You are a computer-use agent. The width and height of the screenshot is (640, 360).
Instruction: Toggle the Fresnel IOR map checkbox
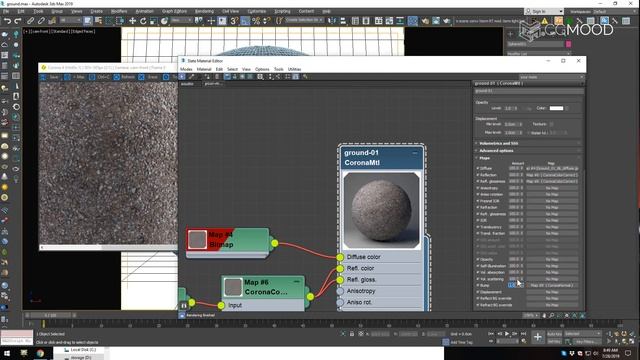click(x=478, y=201)
